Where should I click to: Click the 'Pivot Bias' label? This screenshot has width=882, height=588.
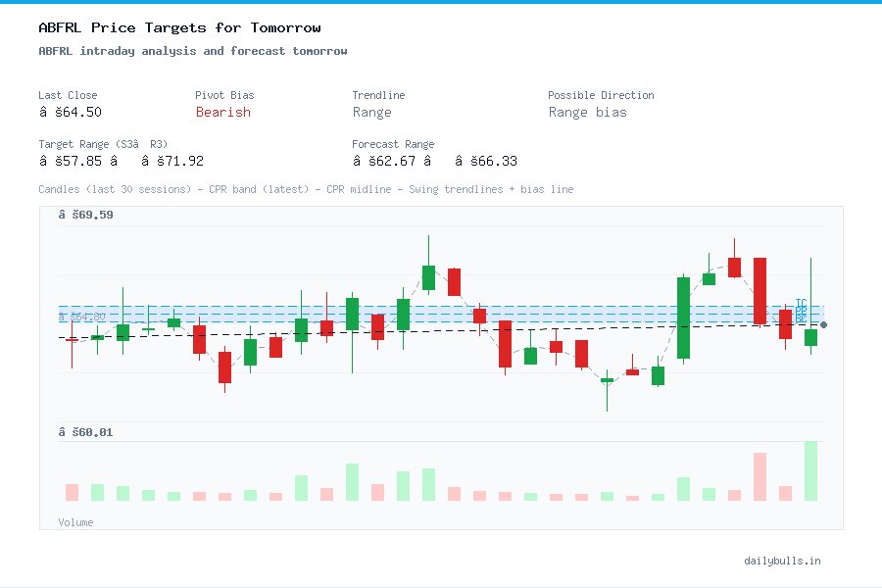[x=224, y=95]
